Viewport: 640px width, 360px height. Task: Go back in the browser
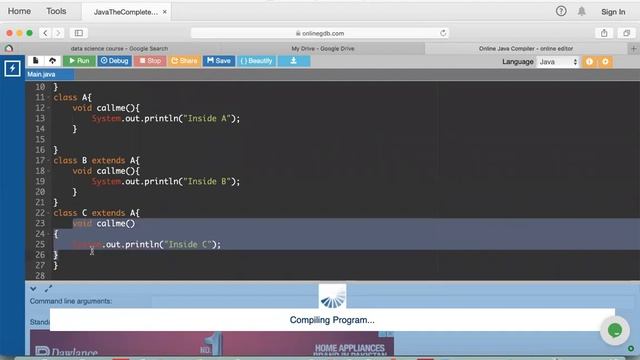tap(45, 33)
